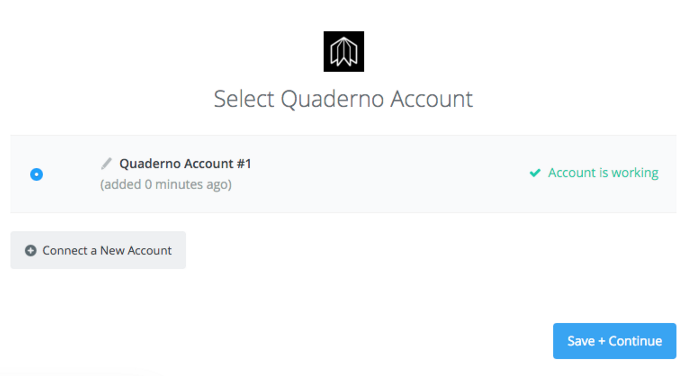This screenshot has width=691, height=376.
Task: Click the pencil edit icon beside account name
Action: pyautogui.click(x=106, y=164)
